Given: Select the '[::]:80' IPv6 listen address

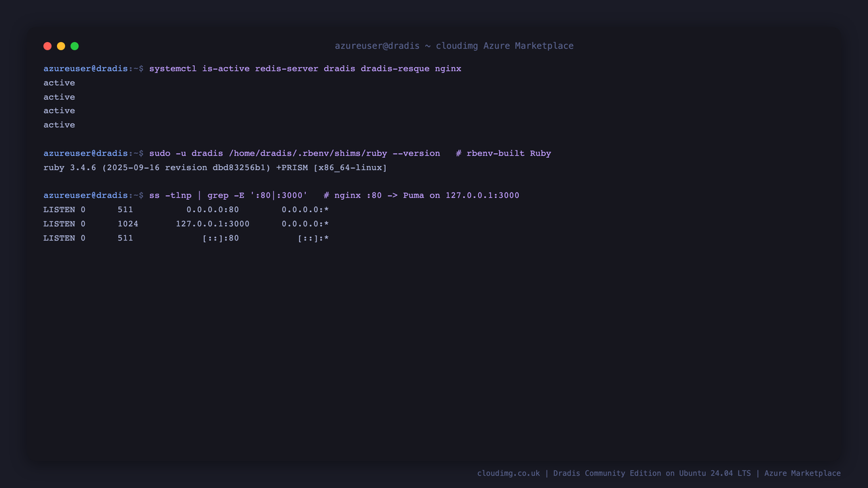Looking at the screenshot, I should pyautogui.click(x=220, y=238).
